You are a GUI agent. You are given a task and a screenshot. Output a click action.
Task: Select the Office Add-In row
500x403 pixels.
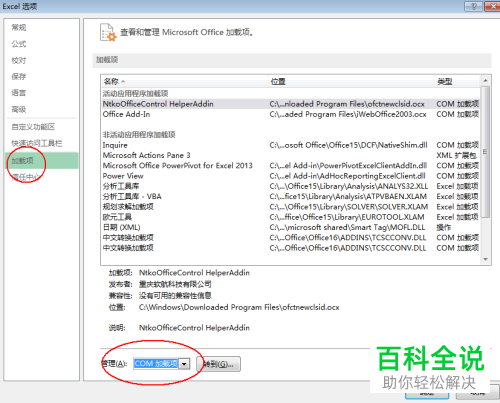pos(291,114)
